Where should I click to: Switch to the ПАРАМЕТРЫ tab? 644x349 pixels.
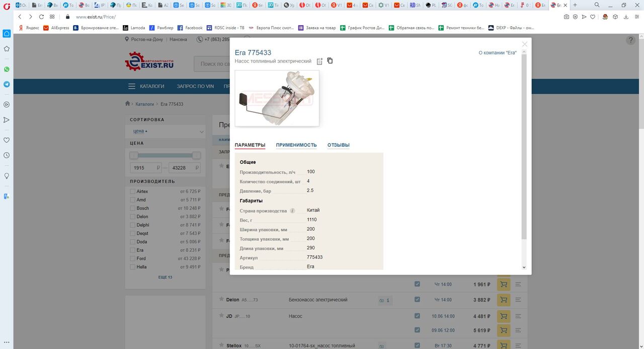click(x=250, y=145)
